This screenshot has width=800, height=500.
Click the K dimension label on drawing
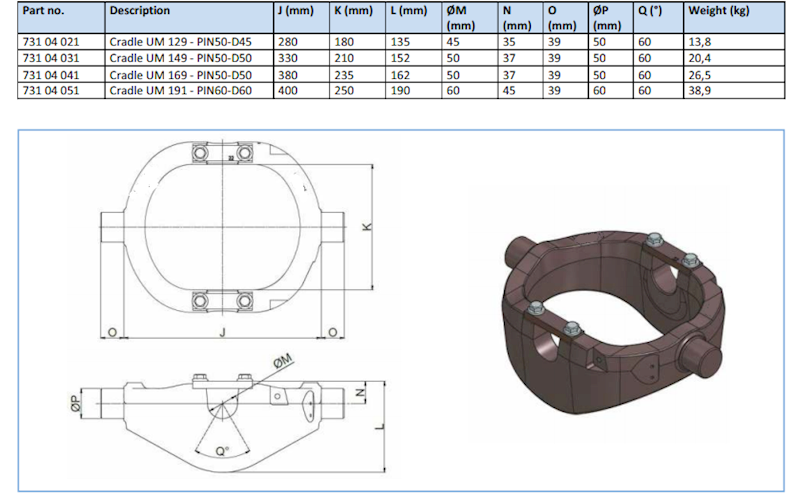pos(367,227)
